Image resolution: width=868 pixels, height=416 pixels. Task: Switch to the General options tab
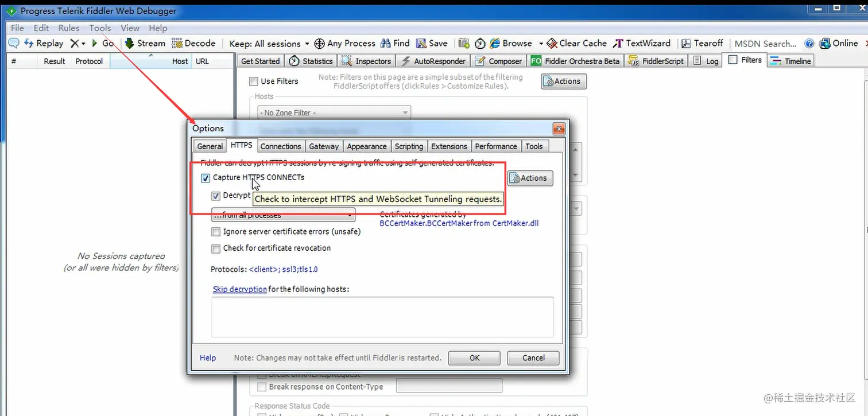coord(210,146)
